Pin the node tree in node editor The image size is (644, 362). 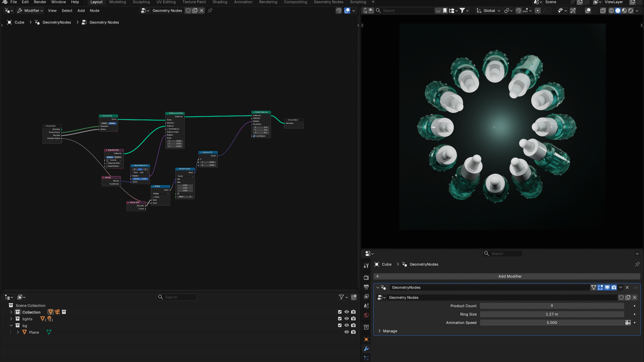click(210, 10)
